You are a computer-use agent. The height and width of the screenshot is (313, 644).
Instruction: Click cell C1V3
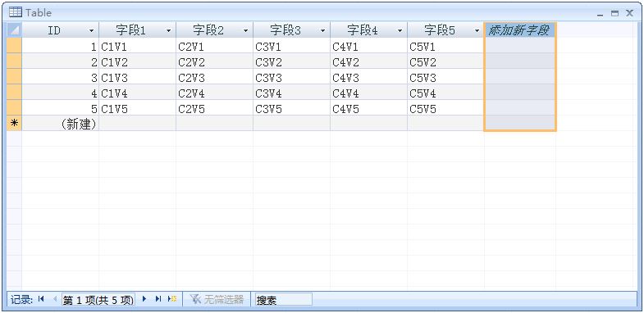138,77
